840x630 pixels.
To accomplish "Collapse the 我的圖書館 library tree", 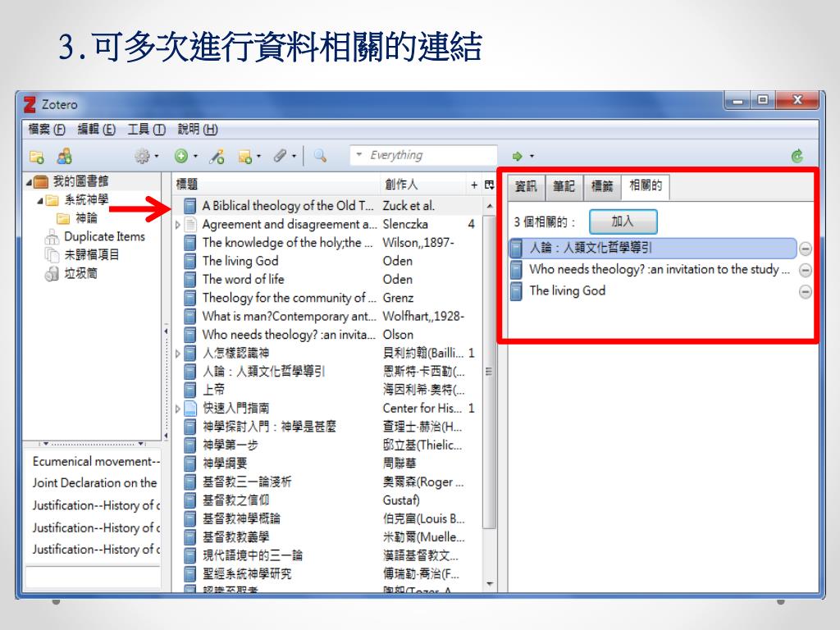I will tap(29, 182).
